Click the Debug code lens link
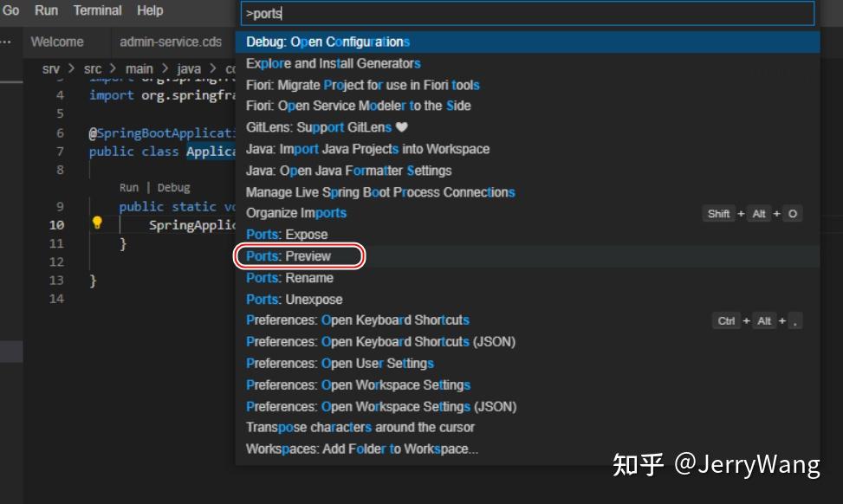 [173, 188]
